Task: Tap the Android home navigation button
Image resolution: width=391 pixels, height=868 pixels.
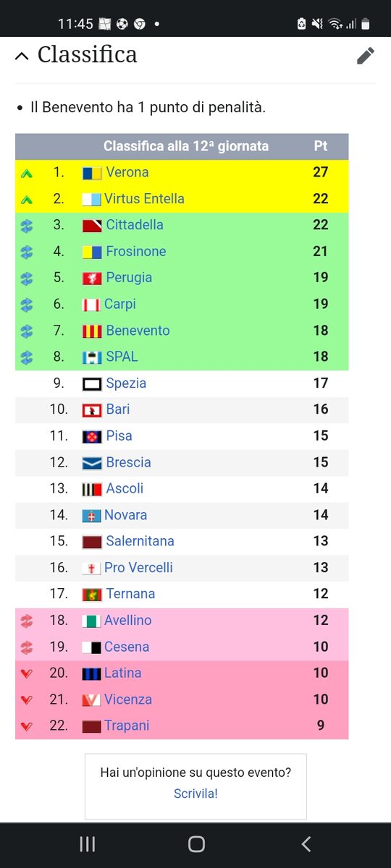Action: [195, 843]
